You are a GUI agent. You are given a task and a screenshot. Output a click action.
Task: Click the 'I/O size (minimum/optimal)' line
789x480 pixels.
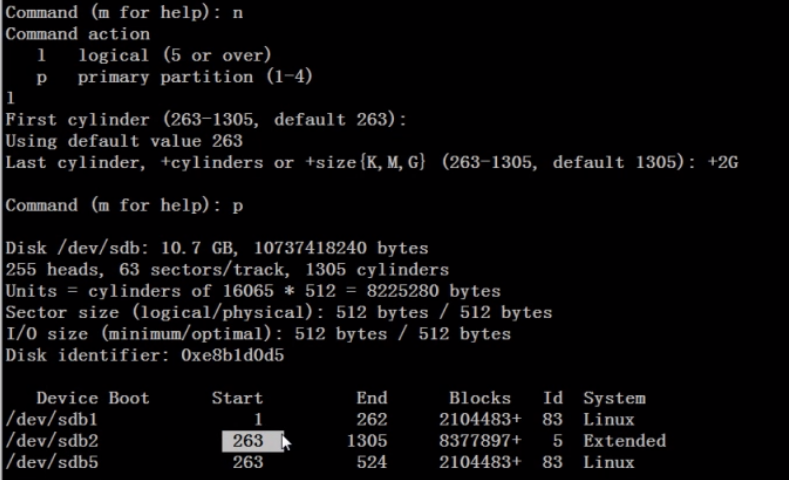click(258, 334)
